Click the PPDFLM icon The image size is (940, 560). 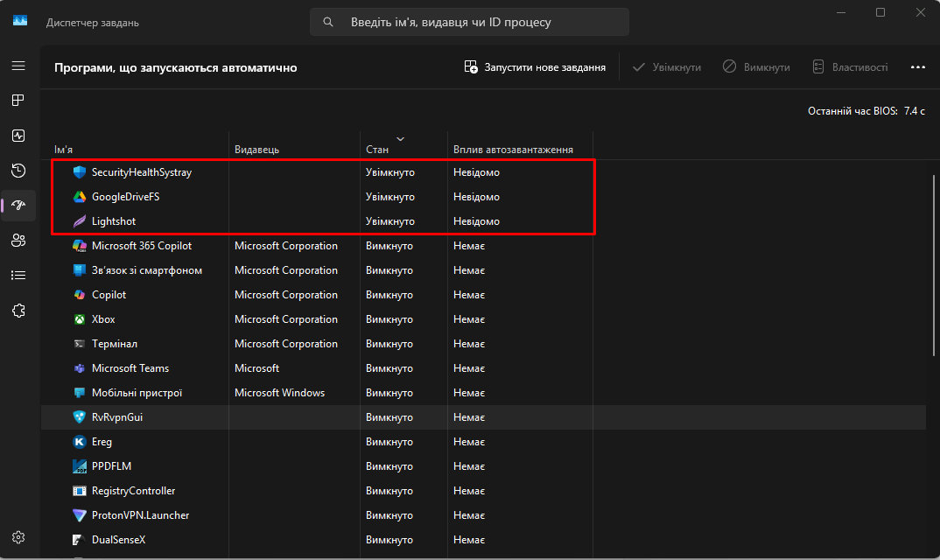click(79, 466)
